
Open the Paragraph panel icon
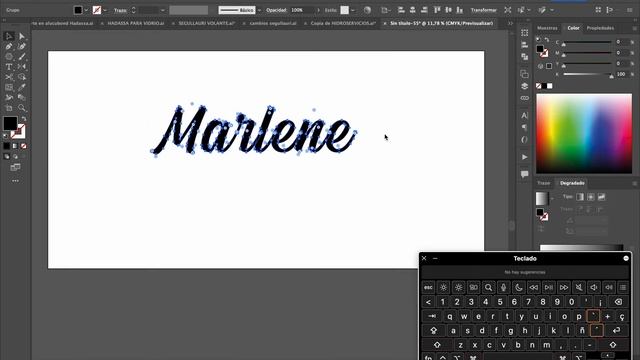pyautogui.click(x=524, y=127)
